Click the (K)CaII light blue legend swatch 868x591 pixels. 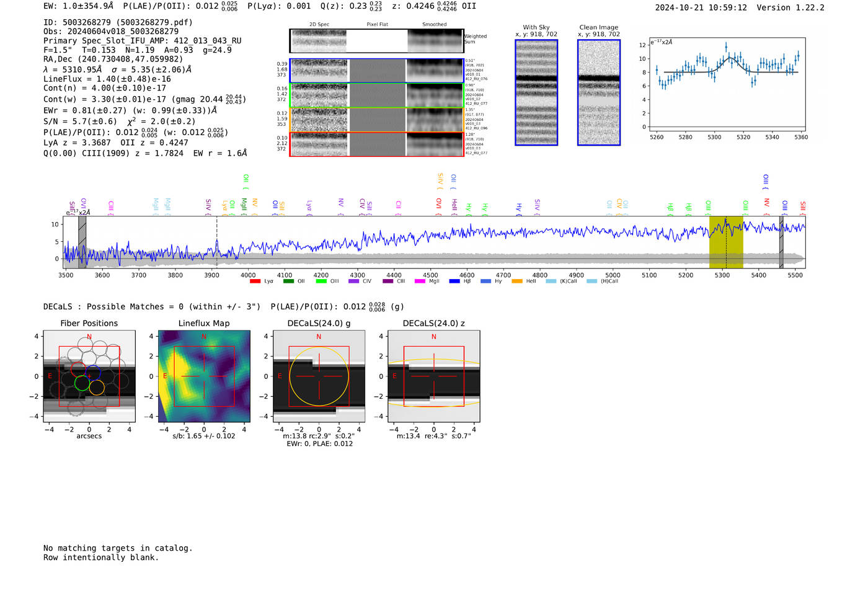point(551,282)
